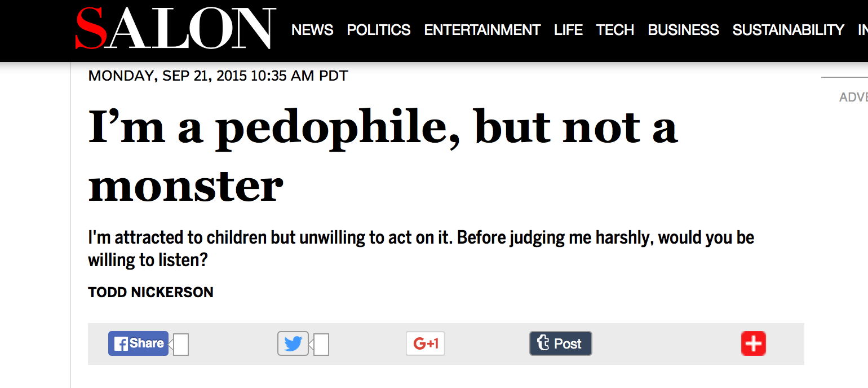This screenshot has width=868, height=388.
Task: Click the partially visible last nav item
Action: (x=862, y=30)
